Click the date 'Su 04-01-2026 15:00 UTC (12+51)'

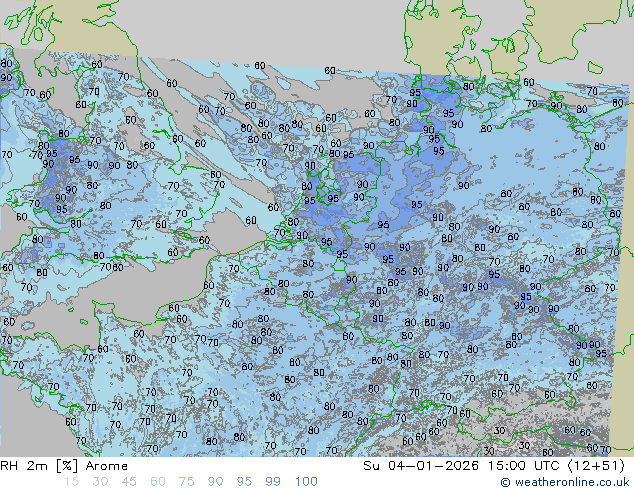click(x=494, y=466)
